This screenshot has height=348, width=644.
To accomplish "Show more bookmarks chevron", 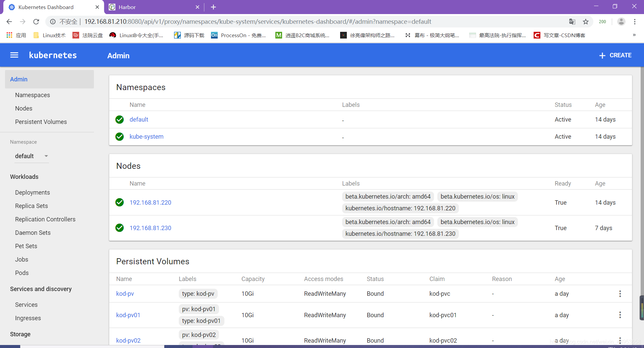I will pyautogui.click(x=634, y=35).
